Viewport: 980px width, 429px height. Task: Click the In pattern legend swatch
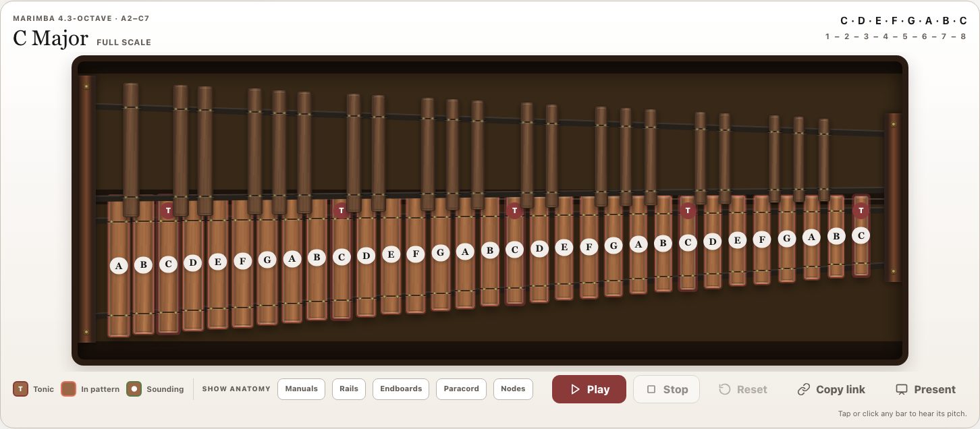pyautogui.click(x=68, y=389)
